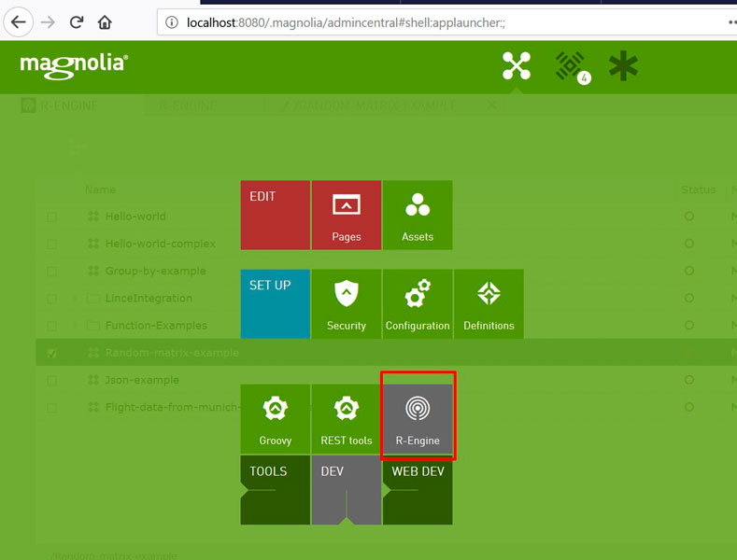Select the EDIT group tile
This screenshot has width=737, height=560.
point(276,216)
